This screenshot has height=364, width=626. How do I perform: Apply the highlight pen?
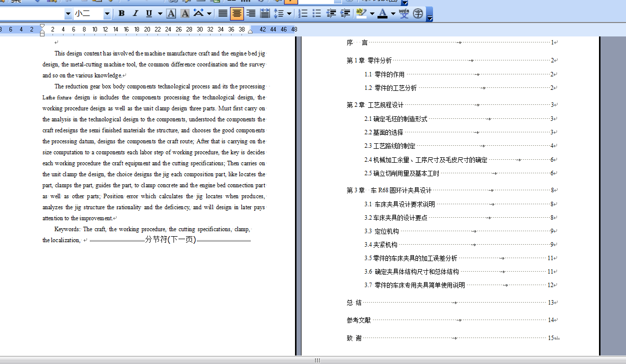point(361,13)
